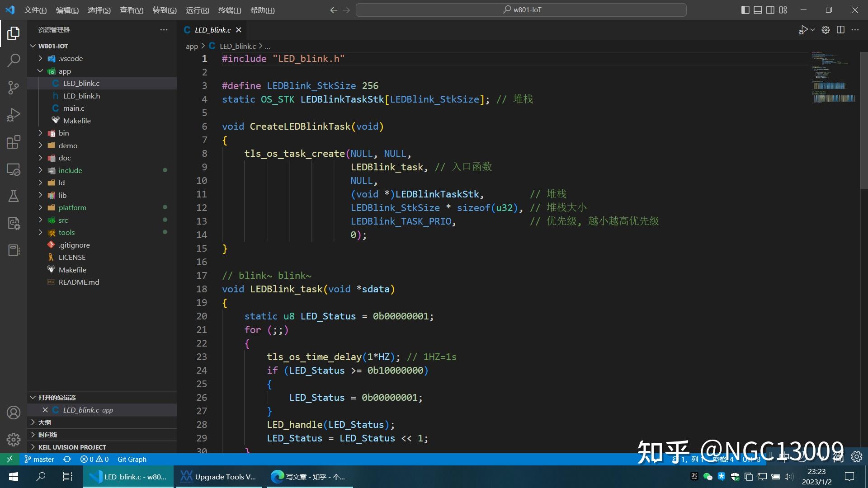Toggle the primary sidebar visibility

pyautogui.click(x=745, y=9)
